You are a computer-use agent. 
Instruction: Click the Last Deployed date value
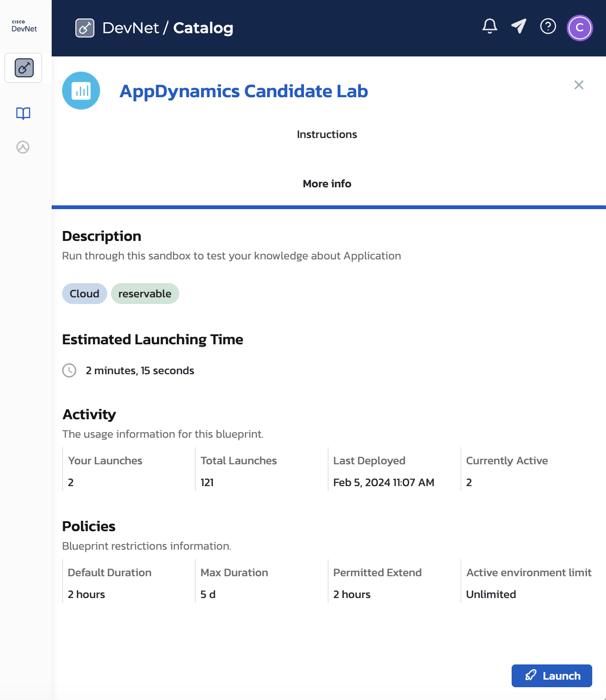pos(384,482)
